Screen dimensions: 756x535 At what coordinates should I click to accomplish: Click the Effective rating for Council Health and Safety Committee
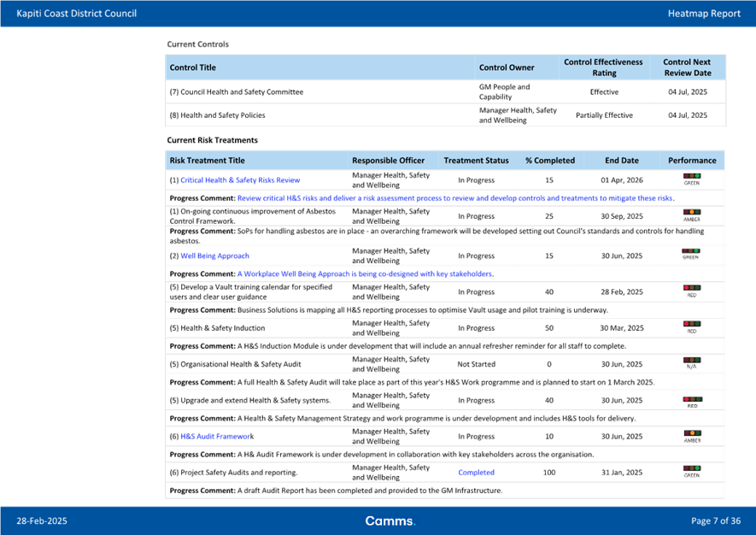[604, 91]
